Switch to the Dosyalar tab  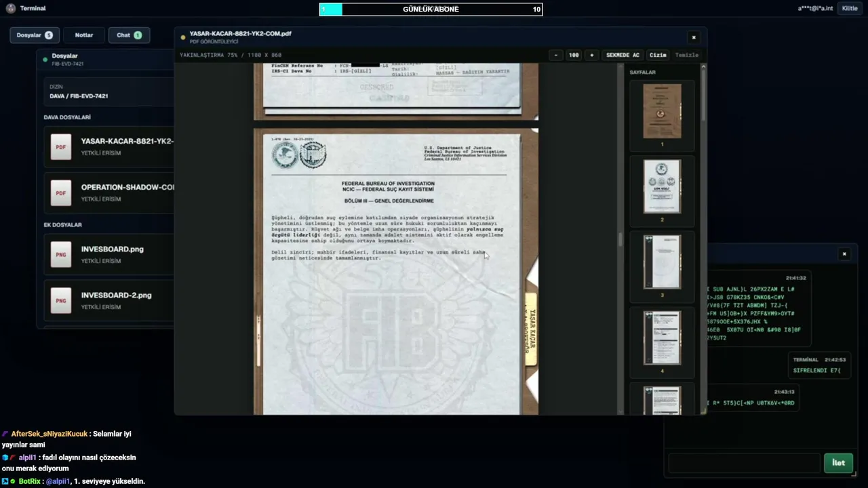(x=35, y=35)
